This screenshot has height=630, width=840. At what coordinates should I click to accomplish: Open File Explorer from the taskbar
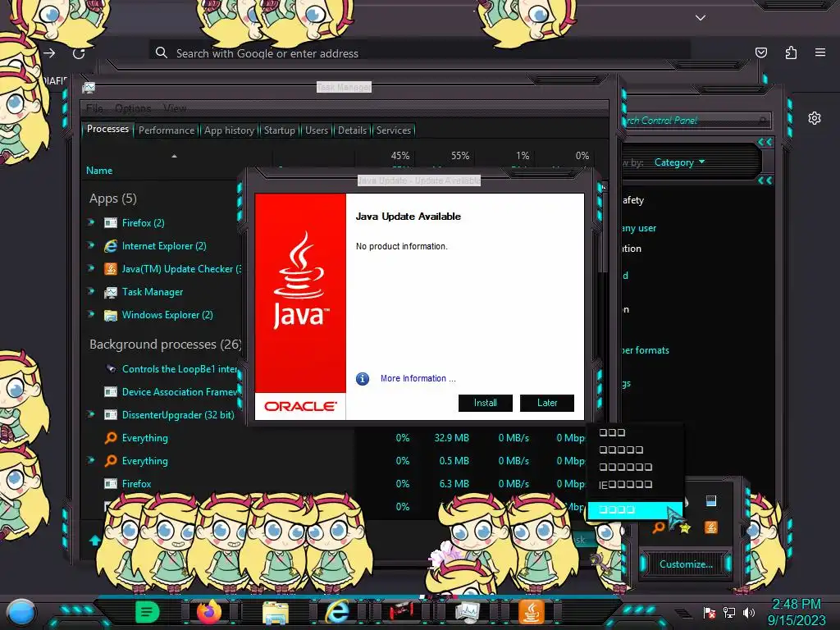point(276,612)
